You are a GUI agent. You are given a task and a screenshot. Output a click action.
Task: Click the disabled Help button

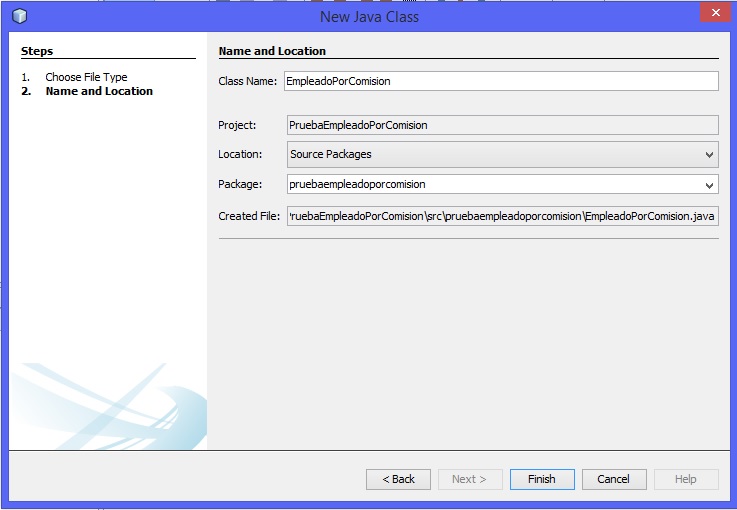tap(686, 479)
